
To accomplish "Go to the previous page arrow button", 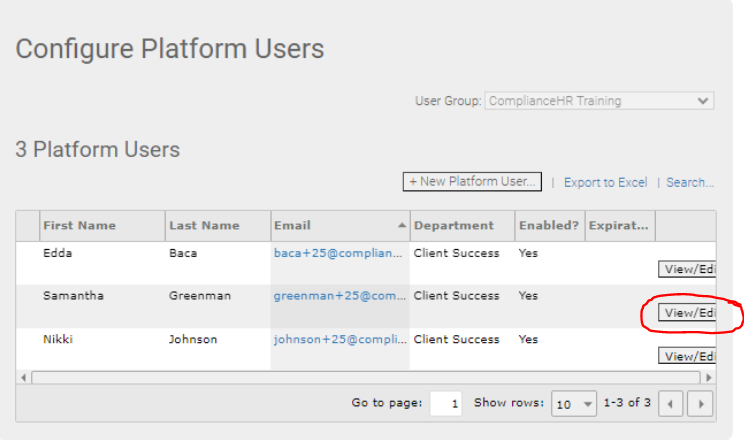I will (670, 404).
